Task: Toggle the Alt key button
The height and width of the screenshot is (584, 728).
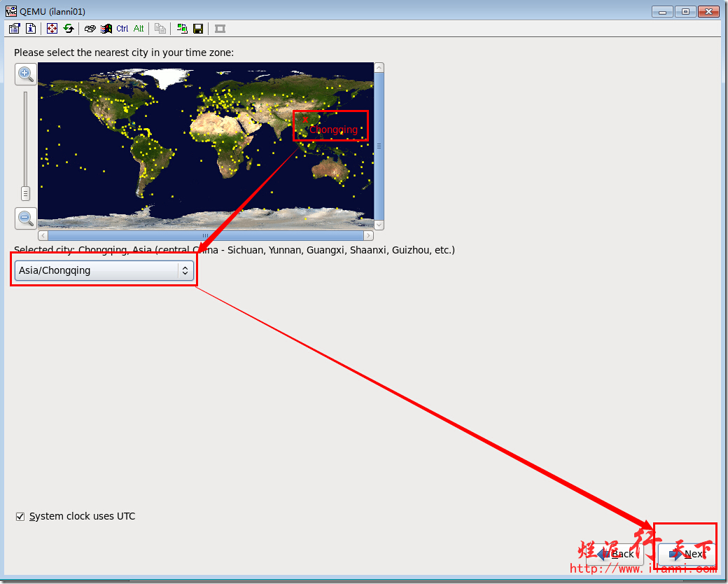Action: 139,29
